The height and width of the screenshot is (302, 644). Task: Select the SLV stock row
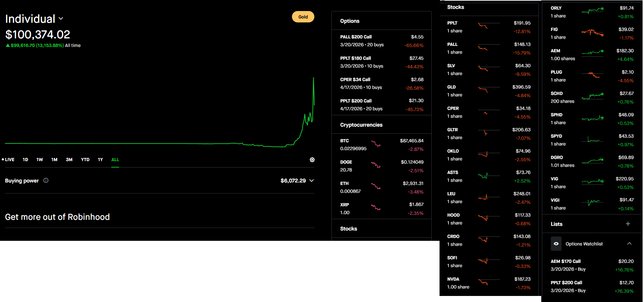[x=489, y=69]
